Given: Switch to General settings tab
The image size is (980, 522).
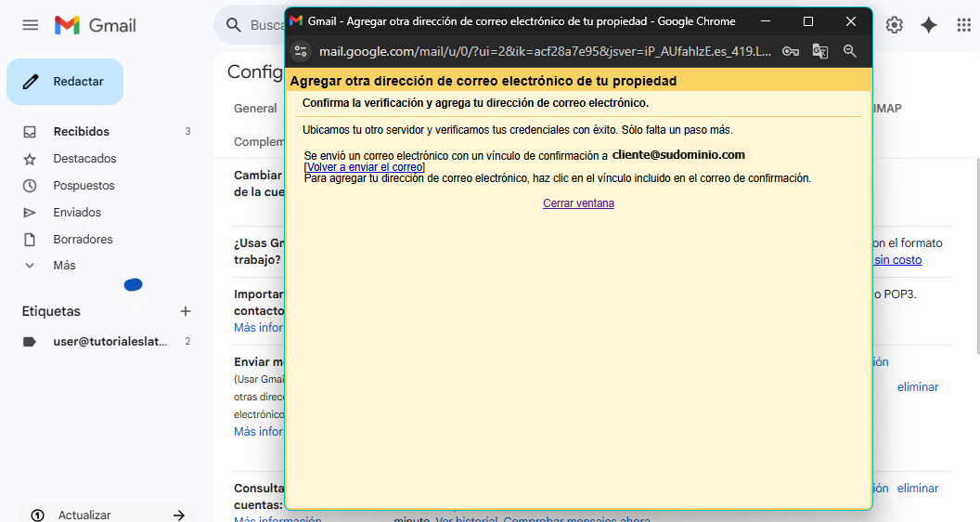Looking at the screenshot, I should point(255,109).
